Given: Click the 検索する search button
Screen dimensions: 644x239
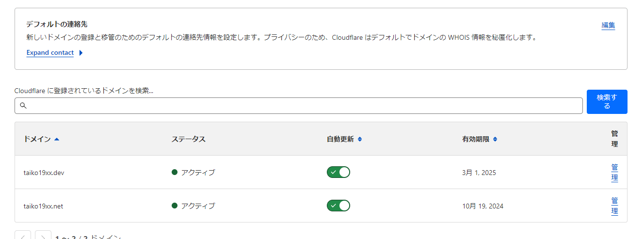Looking at the screenshot, I should (607, 102).
